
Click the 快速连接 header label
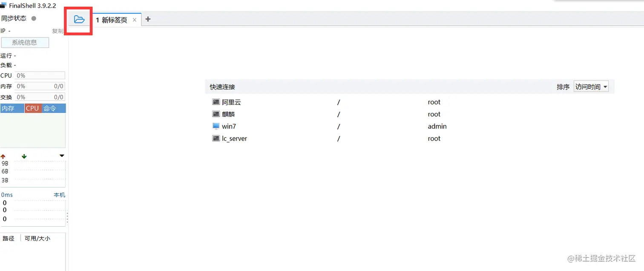coord(222,87)
